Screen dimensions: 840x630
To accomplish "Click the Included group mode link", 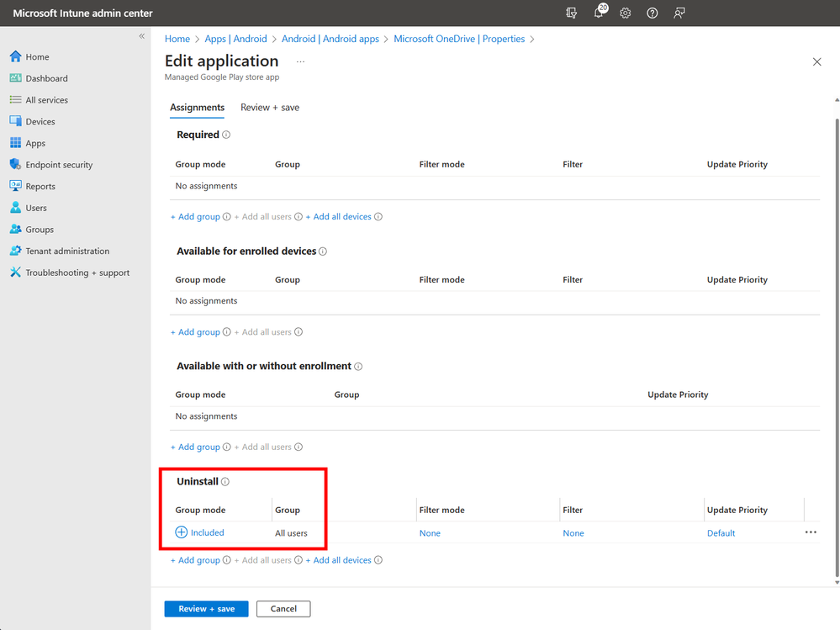I will pos(208,532).
